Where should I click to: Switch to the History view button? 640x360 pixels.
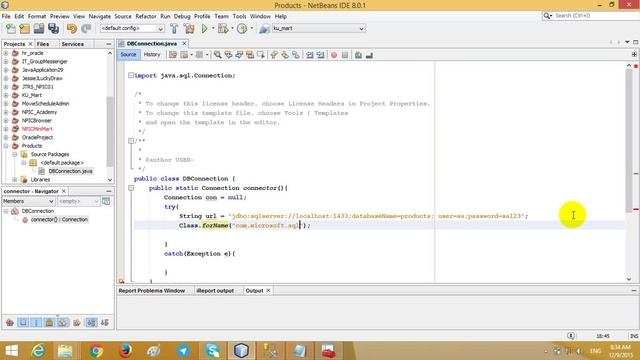click(152, 54)
